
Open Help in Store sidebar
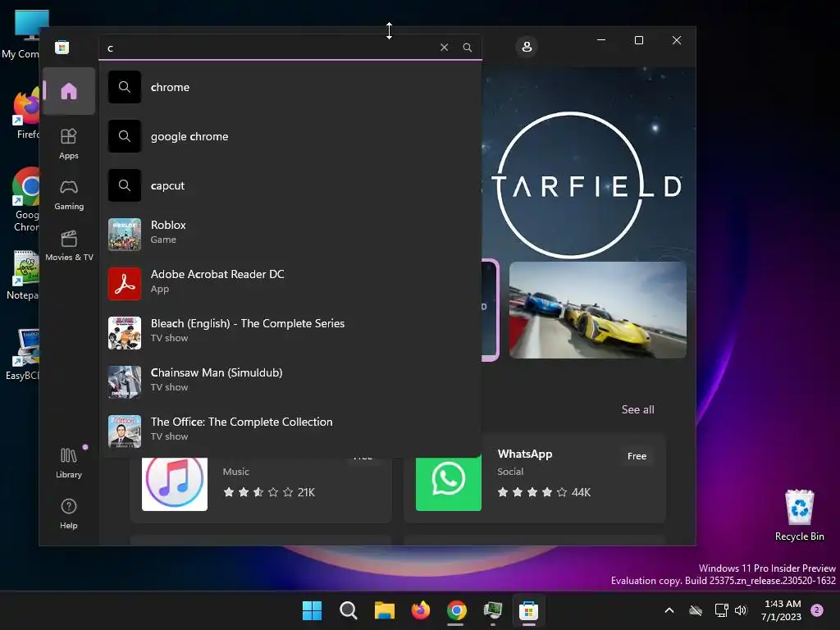point(69,514)
